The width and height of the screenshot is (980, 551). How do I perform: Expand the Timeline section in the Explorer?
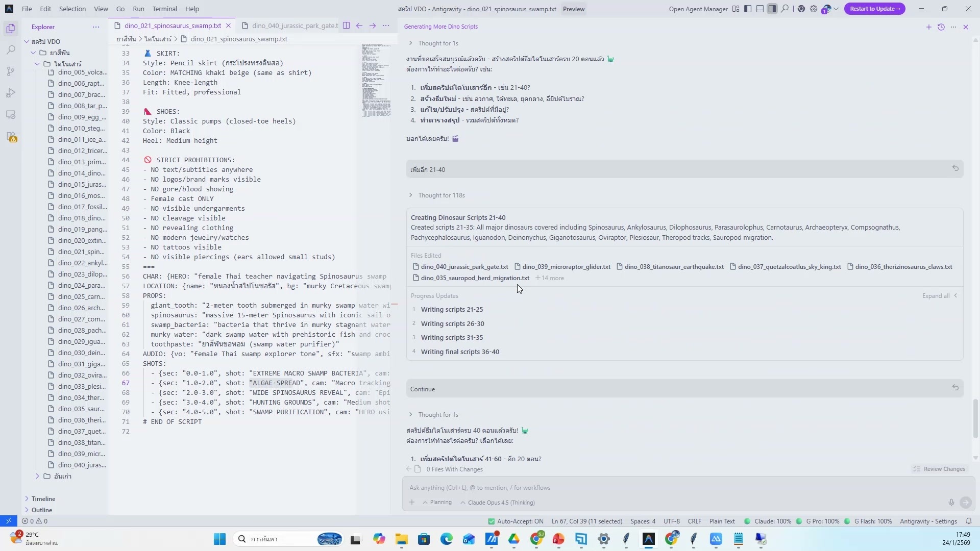pos(43,499)
